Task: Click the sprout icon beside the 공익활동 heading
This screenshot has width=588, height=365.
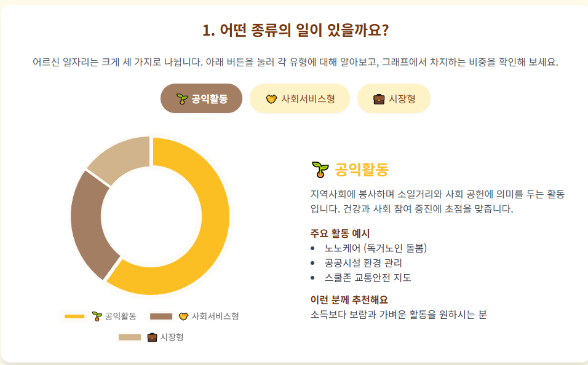Action: point(319,167)
